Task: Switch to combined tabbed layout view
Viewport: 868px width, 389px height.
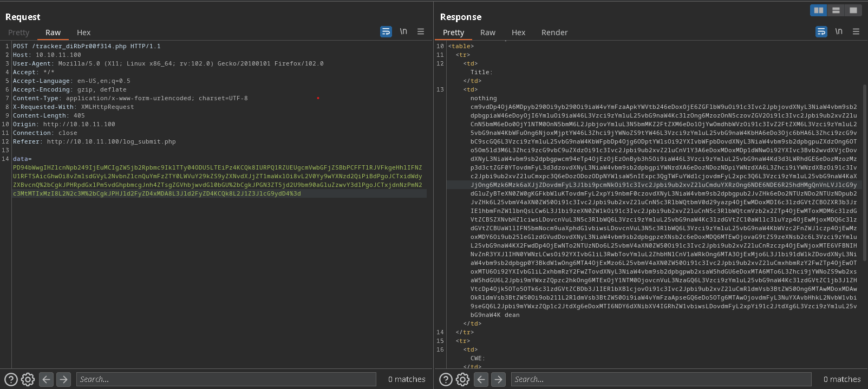Action: pos(853,10)
